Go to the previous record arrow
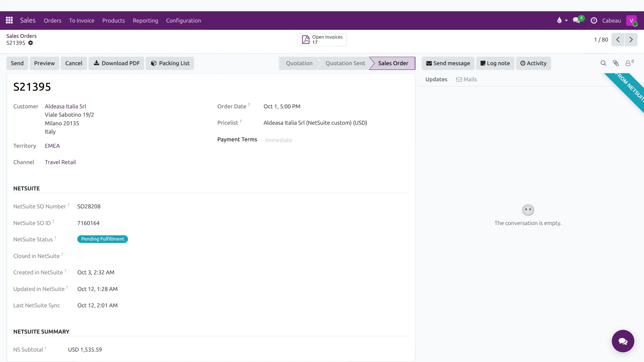Viewport: 644px width, 362px height. pos(618,40)
